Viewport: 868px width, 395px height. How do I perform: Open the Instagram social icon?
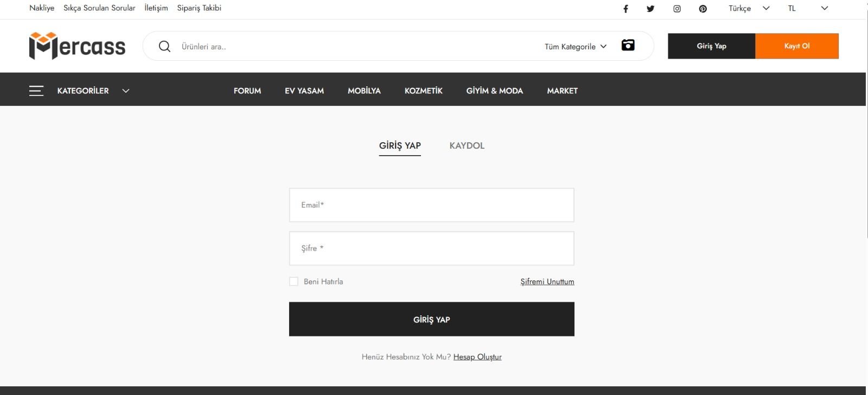tap(677, 9)
